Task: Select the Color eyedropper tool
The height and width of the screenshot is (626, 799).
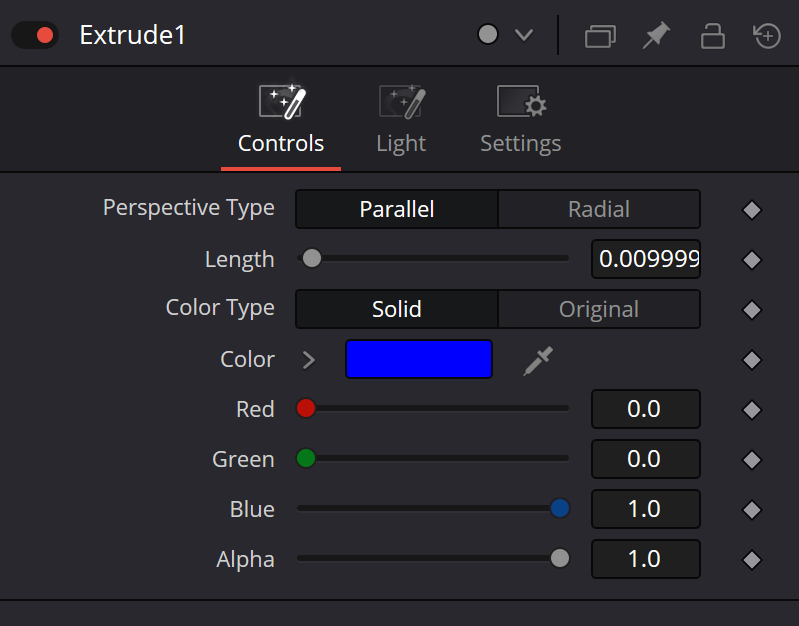Action: [x=538, y=361]
